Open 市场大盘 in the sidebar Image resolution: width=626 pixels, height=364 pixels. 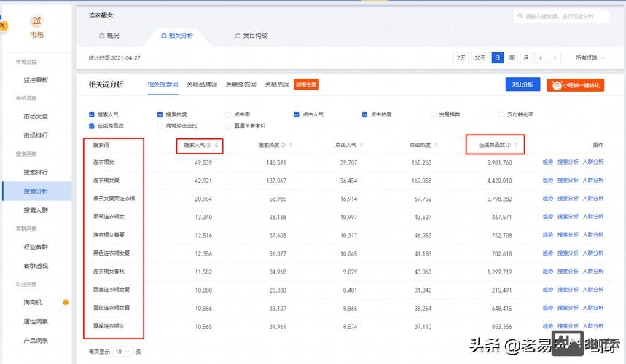tap(36, 116)
